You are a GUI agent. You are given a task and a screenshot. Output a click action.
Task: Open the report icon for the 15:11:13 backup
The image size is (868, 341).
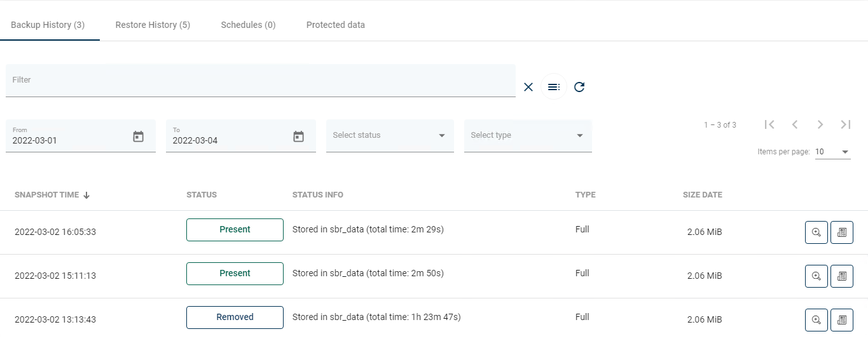tap(841, 276)
